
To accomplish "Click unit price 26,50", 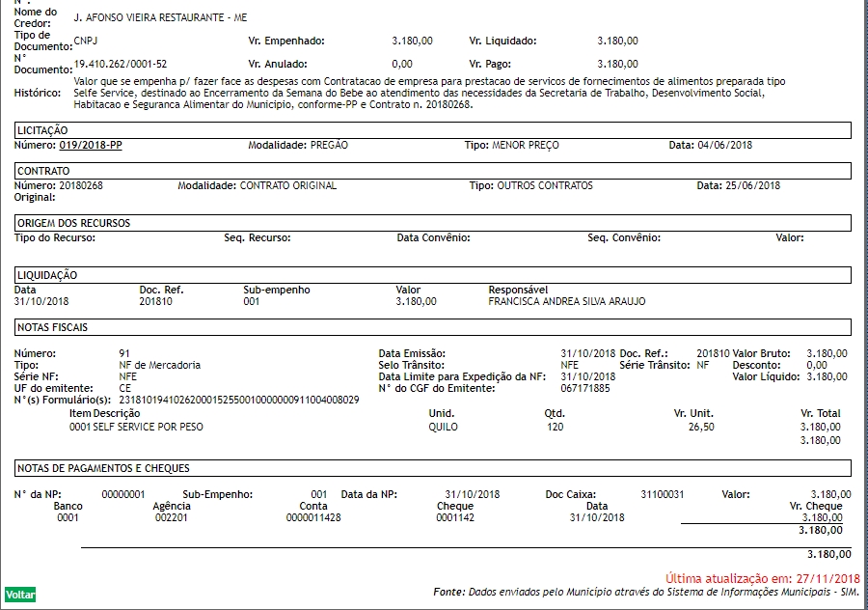I will coord(701,428).
